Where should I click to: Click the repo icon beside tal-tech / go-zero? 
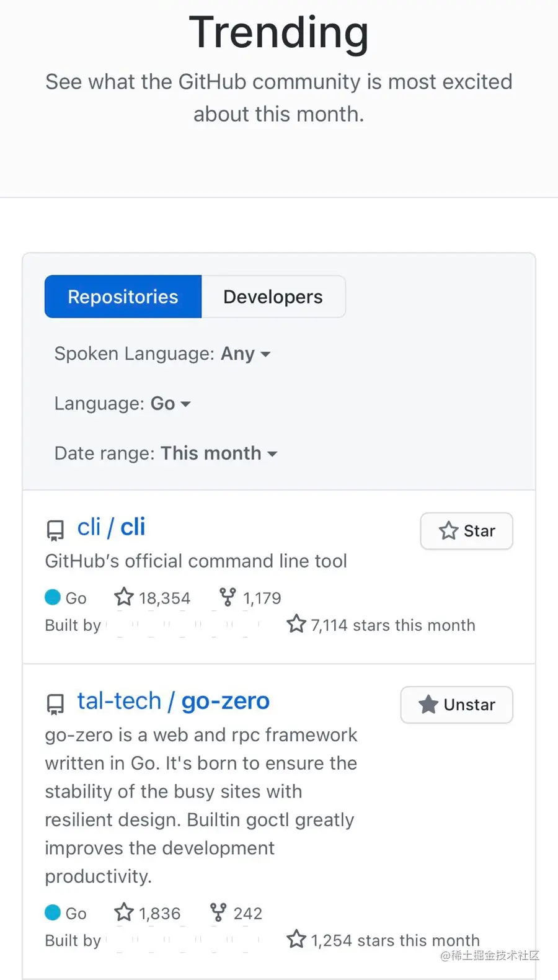point(55,703)
